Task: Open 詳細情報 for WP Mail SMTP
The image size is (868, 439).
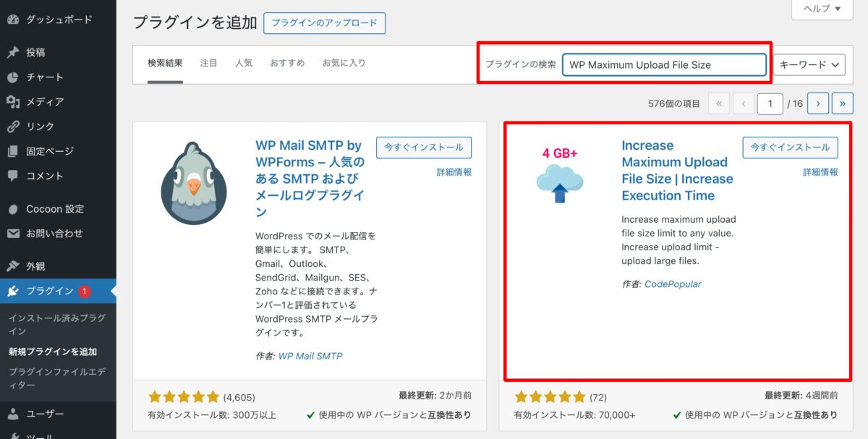Action: point(454,172)
